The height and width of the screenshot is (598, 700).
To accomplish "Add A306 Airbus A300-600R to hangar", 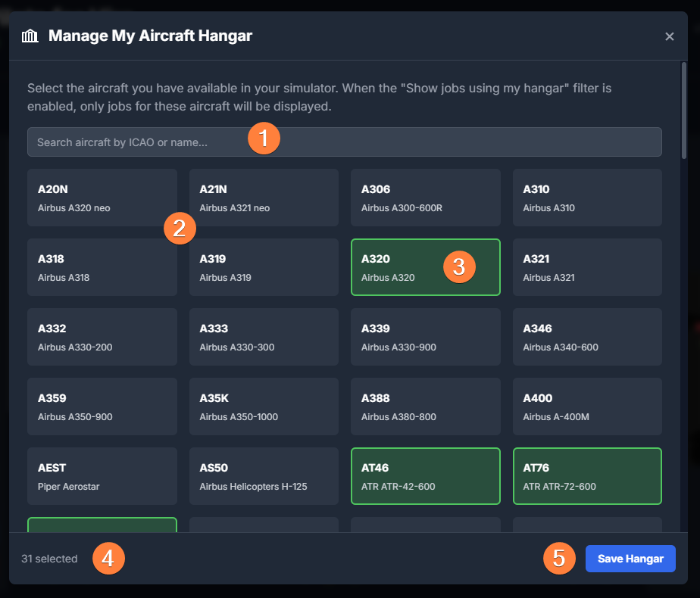I will pos(425,198).
